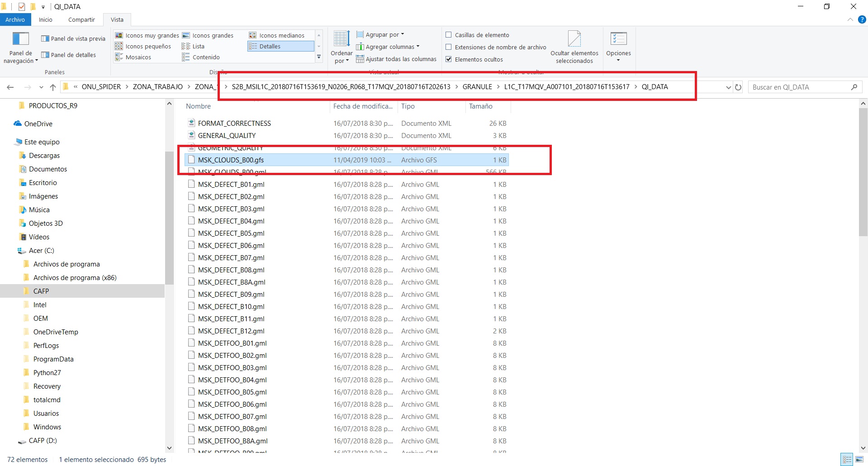Click the Panel de navegación icon

click(x=21, y=39)
